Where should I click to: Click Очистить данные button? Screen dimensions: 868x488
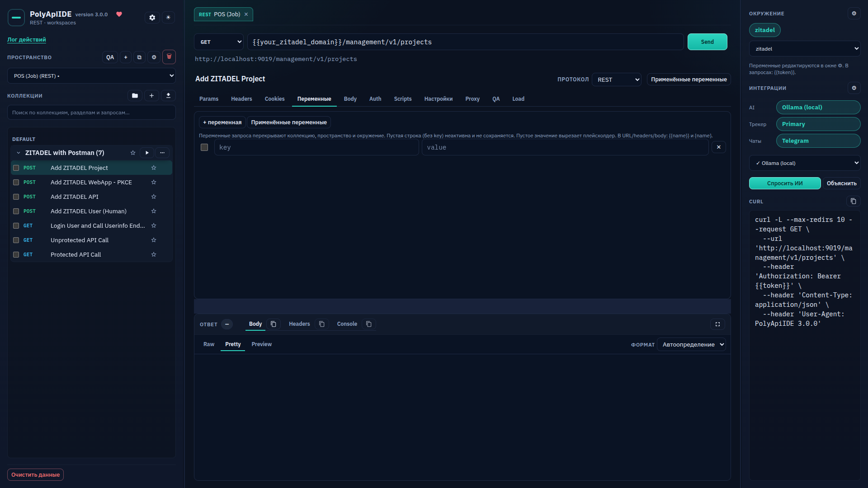35,475
